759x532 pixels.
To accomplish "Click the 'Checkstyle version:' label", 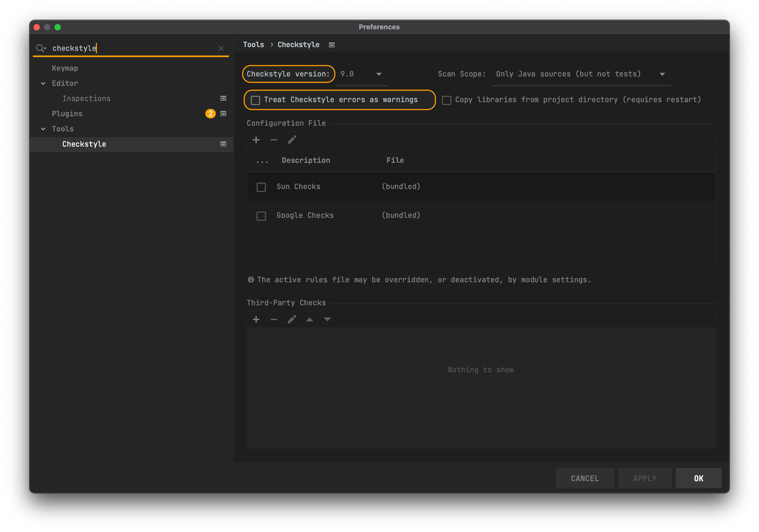I will coord(288,74).
